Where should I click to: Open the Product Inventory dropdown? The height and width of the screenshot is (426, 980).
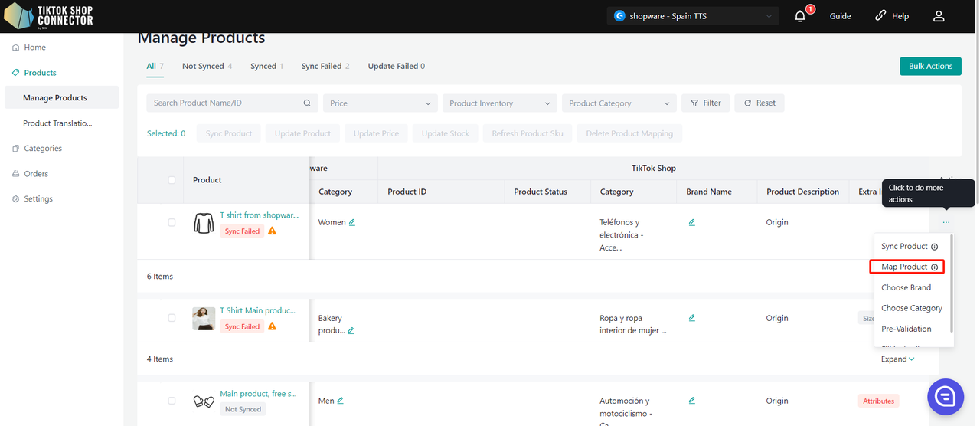pos(499,103)
